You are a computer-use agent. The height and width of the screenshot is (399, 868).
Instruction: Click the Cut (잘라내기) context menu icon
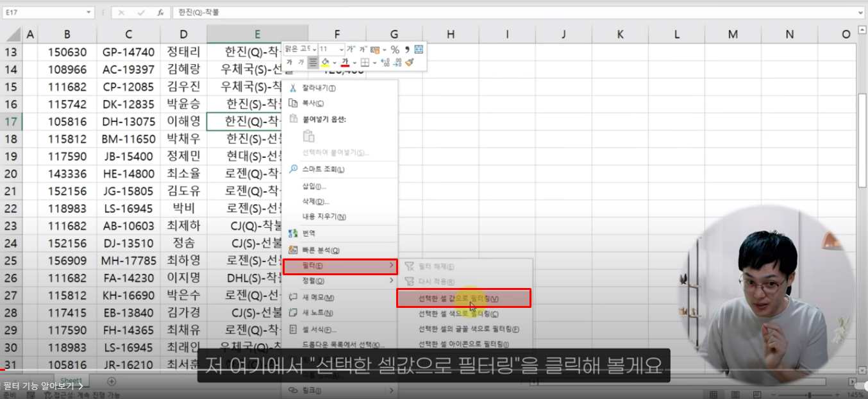(293, 88)
